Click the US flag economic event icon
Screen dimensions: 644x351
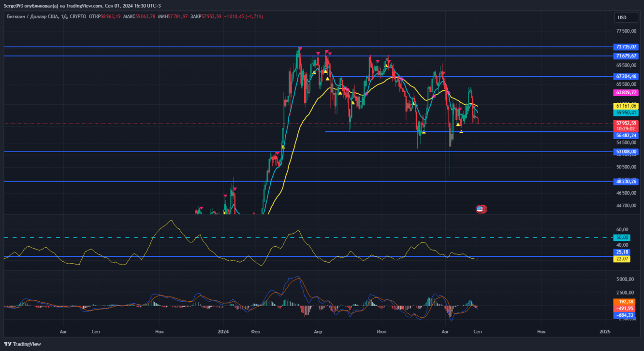480,209
